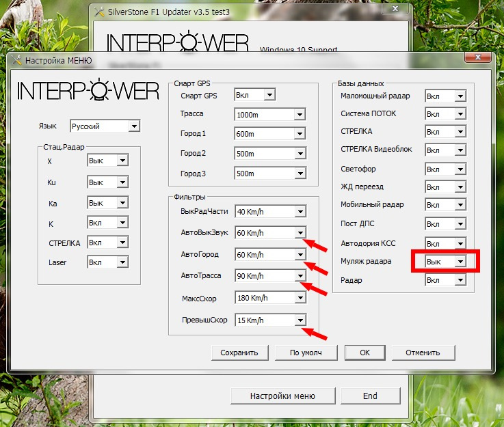The width and height of the screenshot is (504, 427).
Task: Open the Маломощный радар dropdown
Action: click(x=445, y=96)
